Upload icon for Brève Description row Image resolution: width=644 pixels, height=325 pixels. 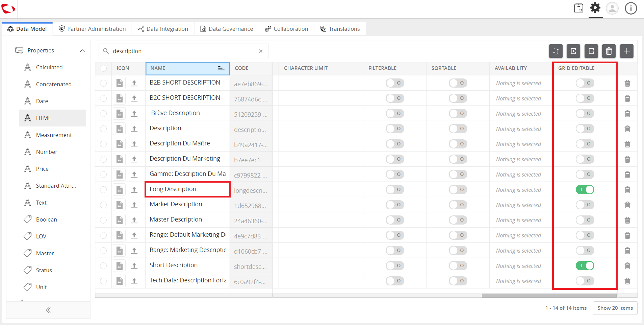134,114
